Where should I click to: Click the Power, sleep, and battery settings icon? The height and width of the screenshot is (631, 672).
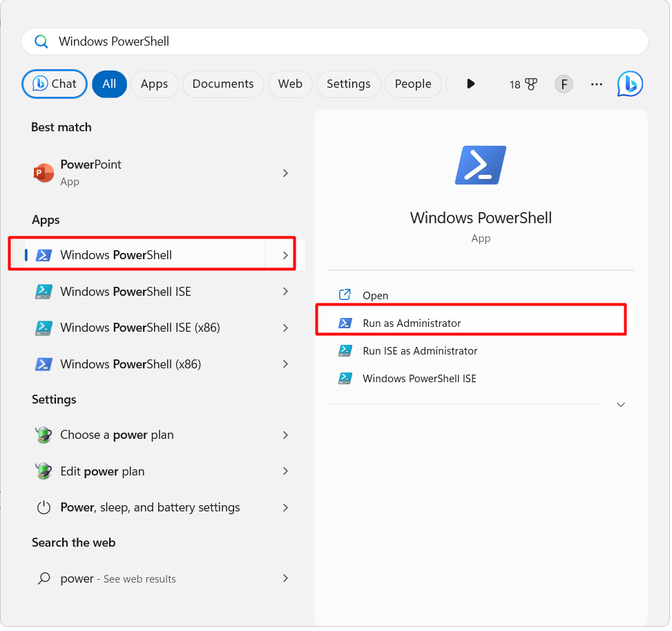44,507
